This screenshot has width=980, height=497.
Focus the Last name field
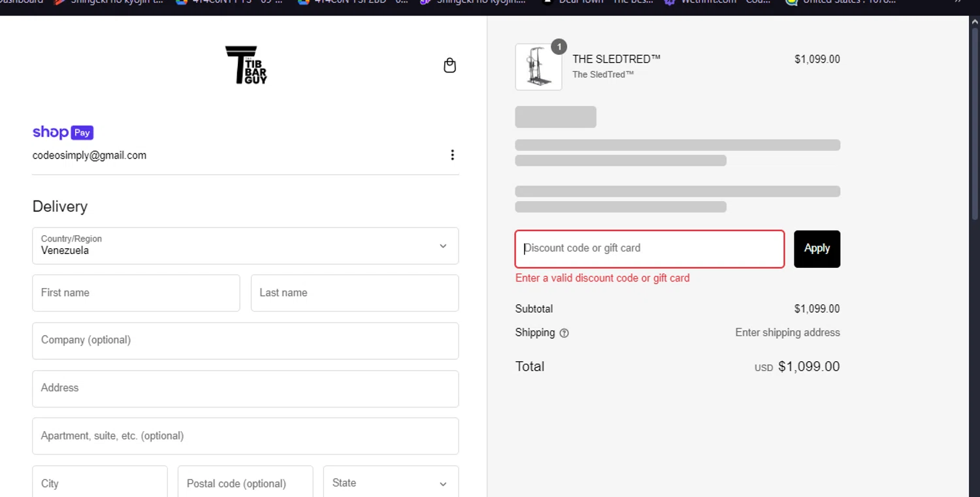pyautogui.click(x=355, y=293)
